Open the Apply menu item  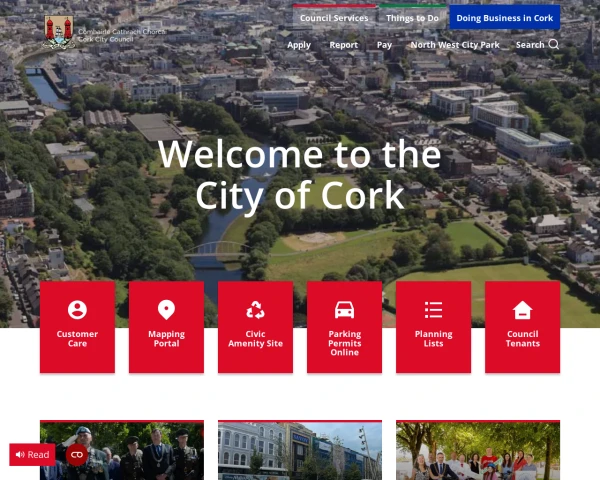pyautogui.click(x=299, y=45)
